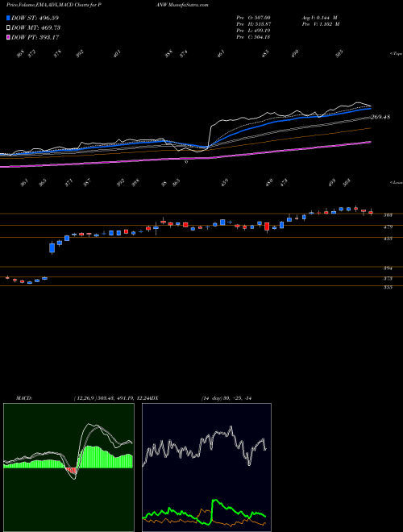Click the '<Lows' axis label
The height and width of the screenshot is (532, 403).
pyautogui.click(x=397, y=182)
